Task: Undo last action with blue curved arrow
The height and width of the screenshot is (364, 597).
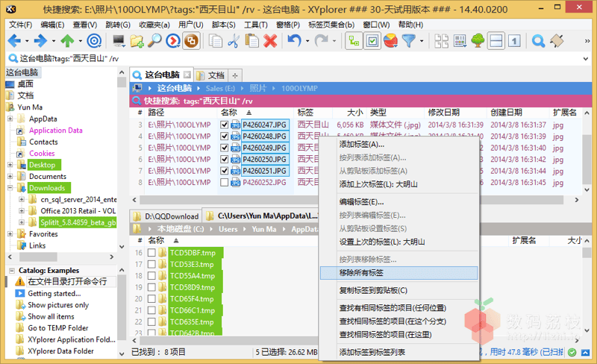Action: click(294, 41)
